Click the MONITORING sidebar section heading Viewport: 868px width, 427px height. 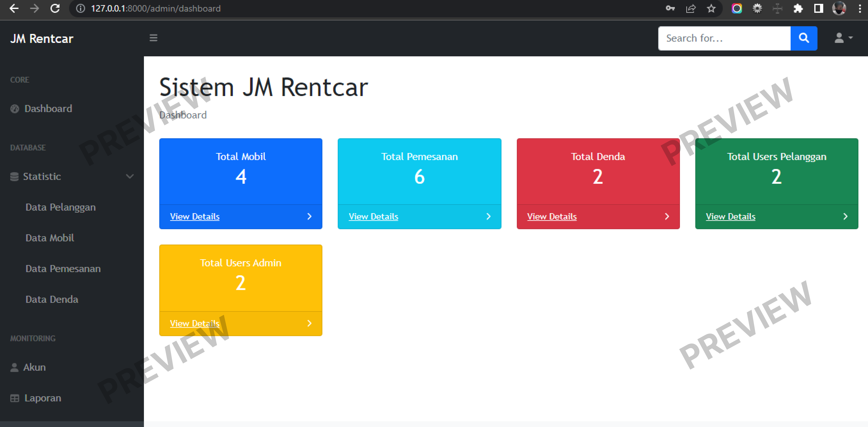pos(33,338)
